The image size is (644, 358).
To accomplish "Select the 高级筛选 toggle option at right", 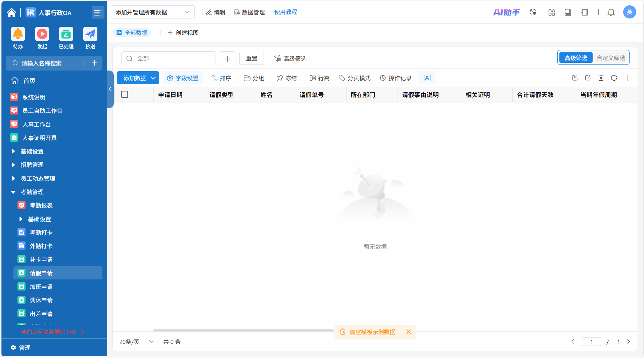I will pos(576,58).
